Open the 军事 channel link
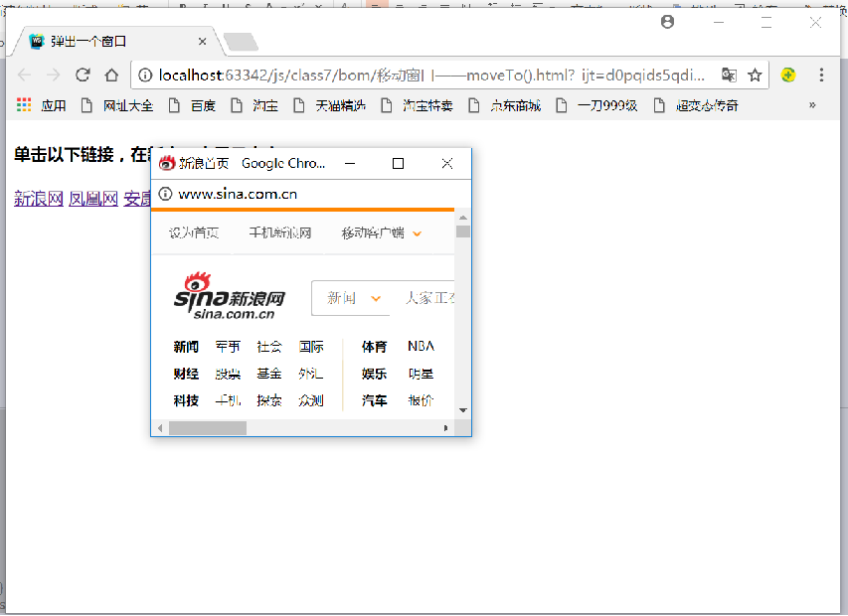 [x=228, y=347]
